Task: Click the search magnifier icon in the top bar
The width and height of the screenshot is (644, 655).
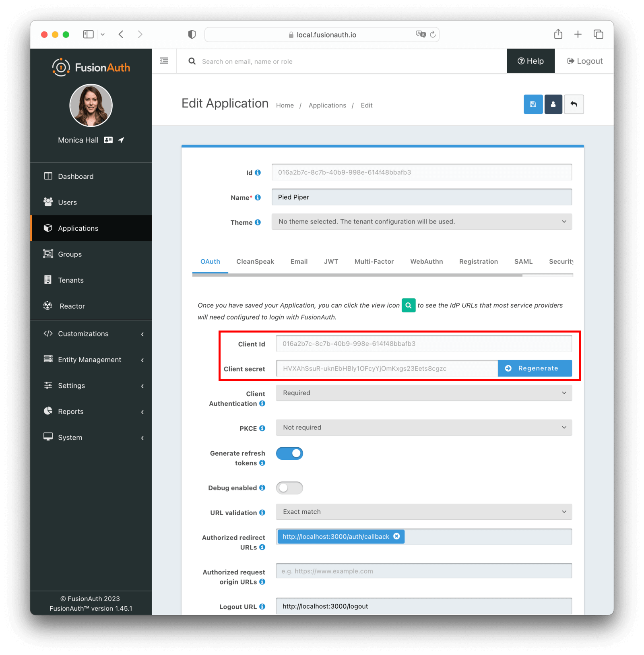Action: click(x=192, y=61)
